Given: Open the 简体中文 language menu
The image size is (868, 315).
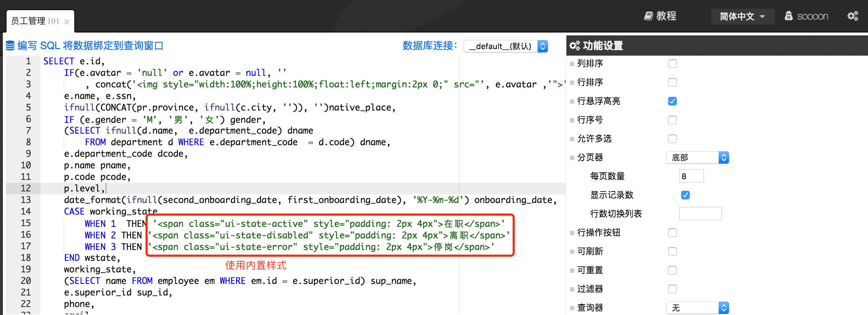Looking at the screenshot, I should point(742,17).
